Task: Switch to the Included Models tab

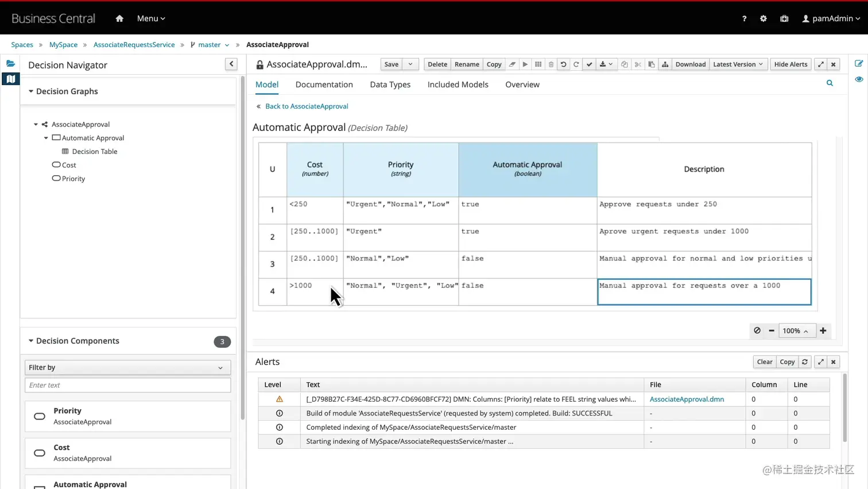Action: pyautogui.click(x=458, y=84)
